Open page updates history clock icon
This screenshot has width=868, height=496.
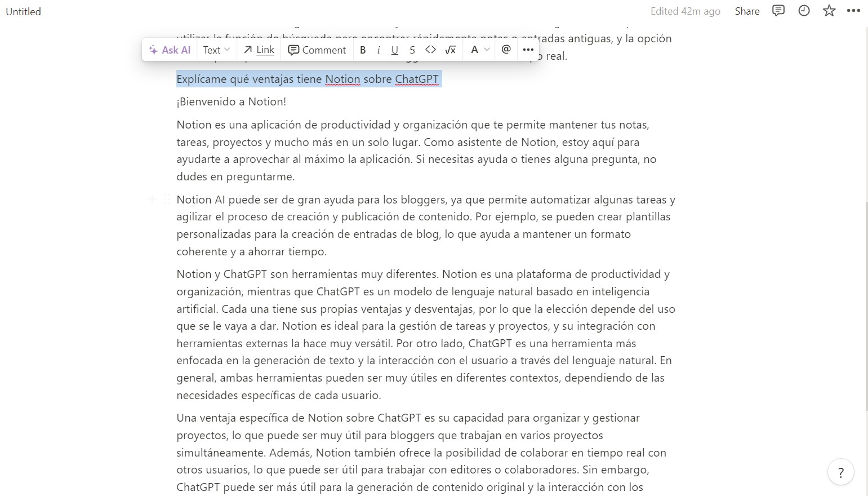pos(804,11)
